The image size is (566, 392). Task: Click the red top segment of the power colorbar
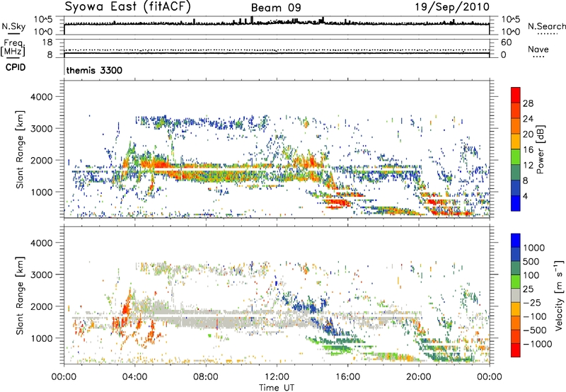516,95
